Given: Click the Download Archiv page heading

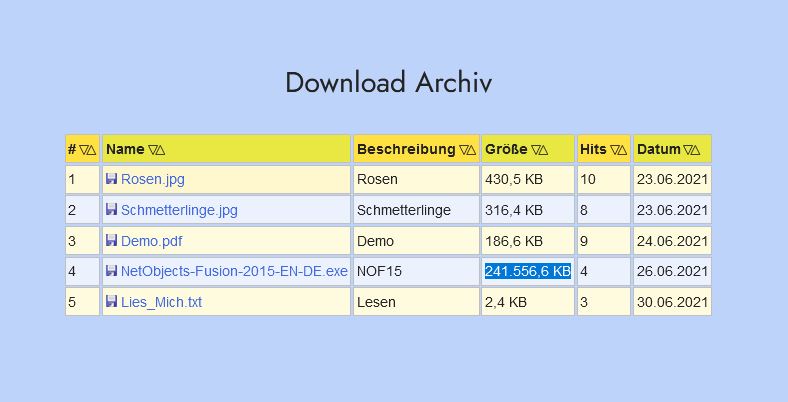Looking at the screenshot, I should click(388, 82).
